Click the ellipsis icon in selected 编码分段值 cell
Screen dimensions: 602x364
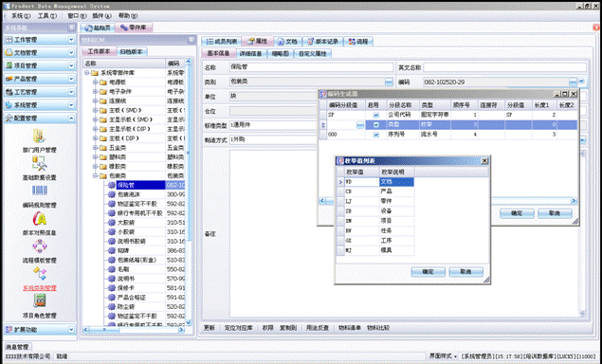point(359,125)
